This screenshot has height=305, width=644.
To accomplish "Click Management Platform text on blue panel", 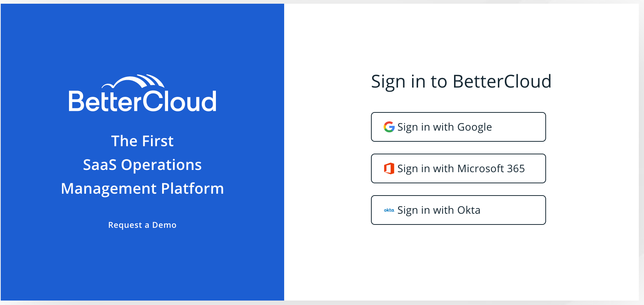I will 142,188.
